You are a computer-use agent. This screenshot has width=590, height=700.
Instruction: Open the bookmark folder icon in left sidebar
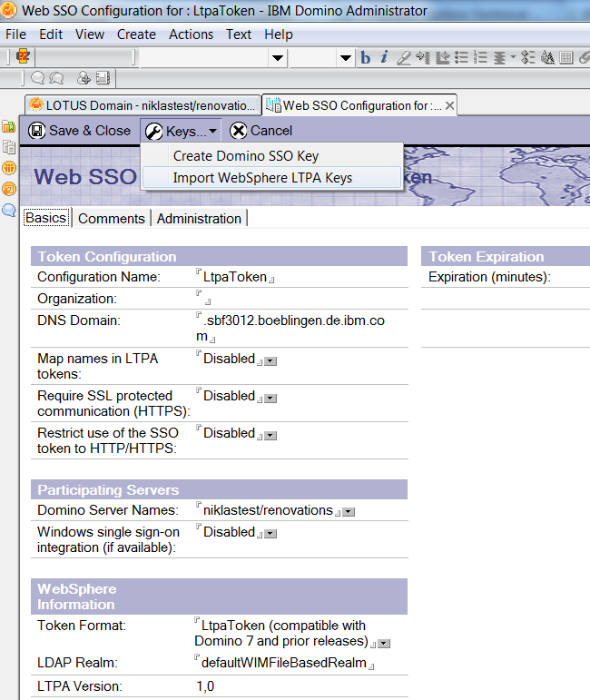coord(9,126)
